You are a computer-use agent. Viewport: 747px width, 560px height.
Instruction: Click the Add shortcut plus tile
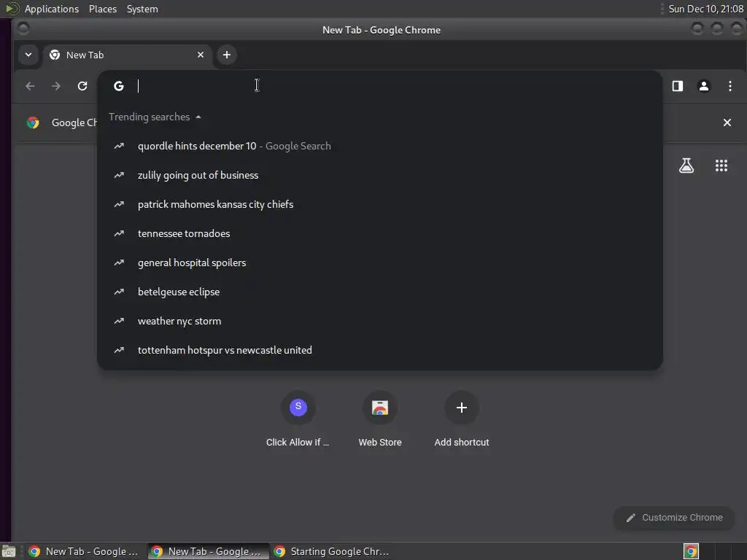tap(462, 419)
